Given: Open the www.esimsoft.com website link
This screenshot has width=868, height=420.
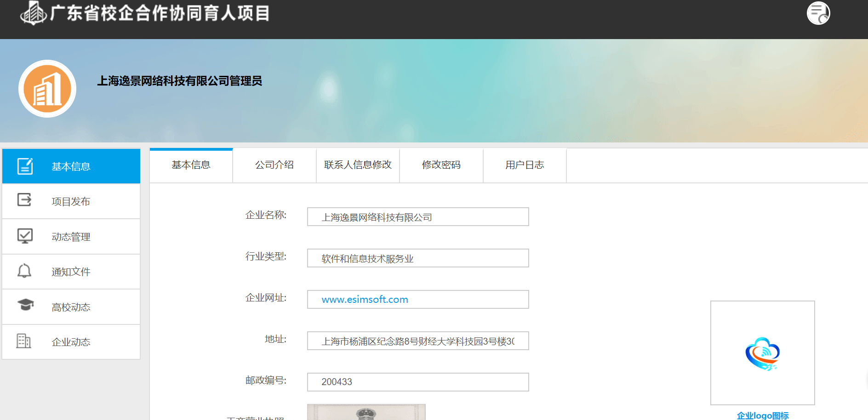Looking at the screenshot, I should (365, 300).
